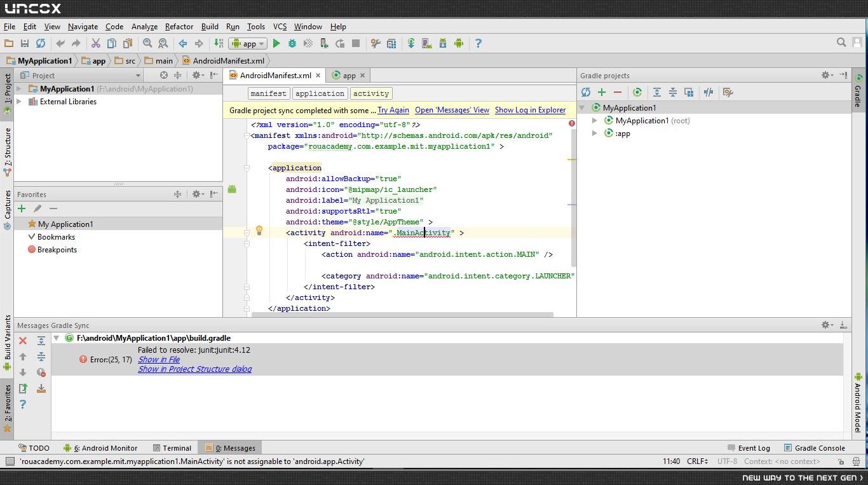Click the Help question mark in toolbar
This screenshot has height=485, width=868.
click(478, 43)
